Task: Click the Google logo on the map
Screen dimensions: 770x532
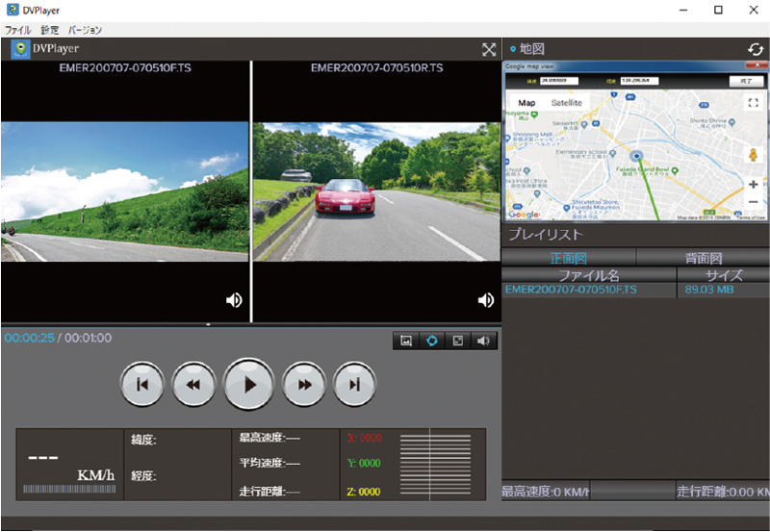Action: (x=524, y=215)
